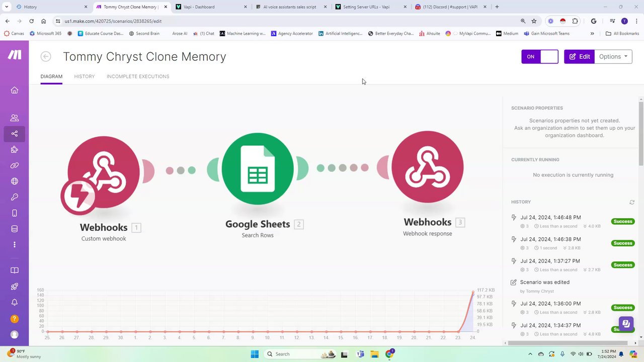This screenshot has height=362, width=644.
Task: Click the right panel's vertical scrollbar
Action: tap(641, 133)
